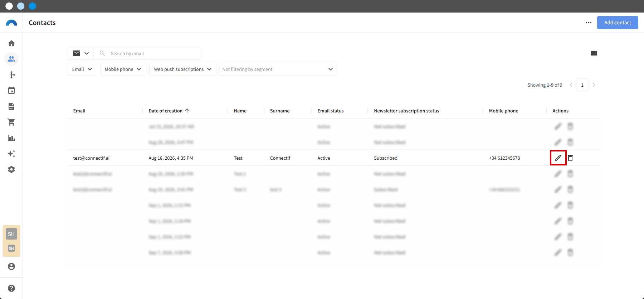Open the AI sparkles icon in sidebar
This screenshot has width=644, height=299.
click(x=11, y=154)
